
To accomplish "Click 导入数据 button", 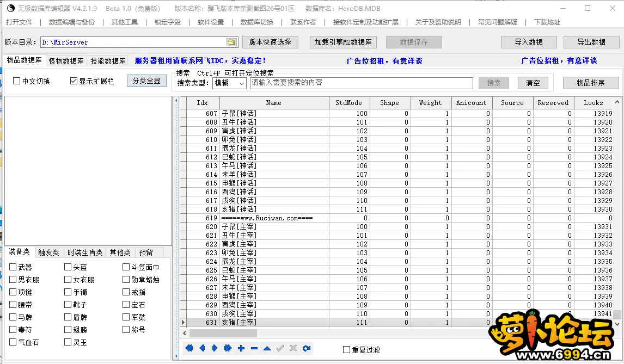I will point(529,42).
